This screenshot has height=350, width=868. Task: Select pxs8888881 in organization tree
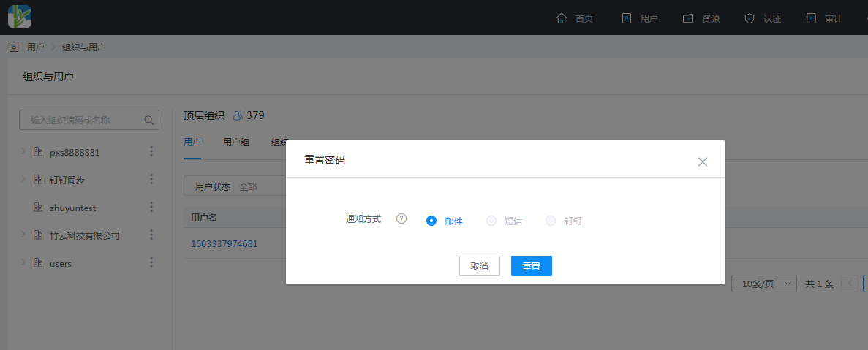tap(75, 152)
